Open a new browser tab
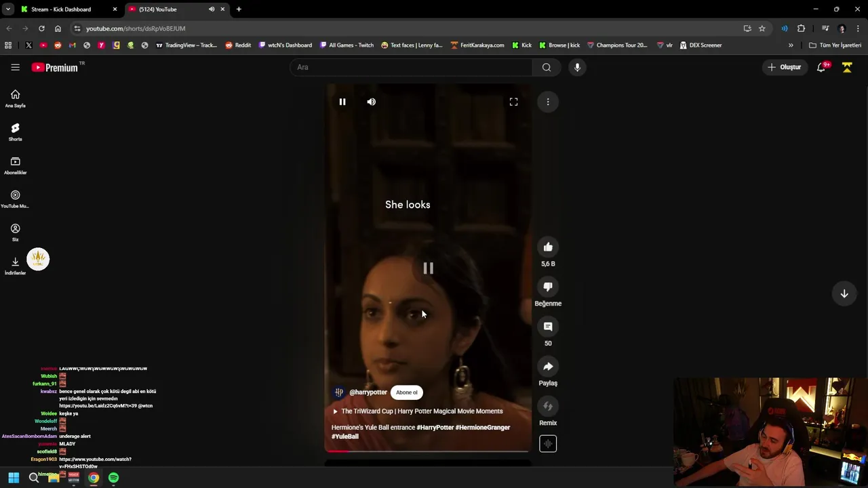 pos(239,9)
